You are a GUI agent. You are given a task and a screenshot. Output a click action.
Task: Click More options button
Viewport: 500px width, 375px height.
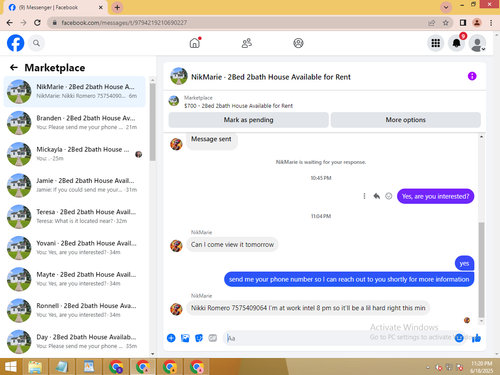406,120
